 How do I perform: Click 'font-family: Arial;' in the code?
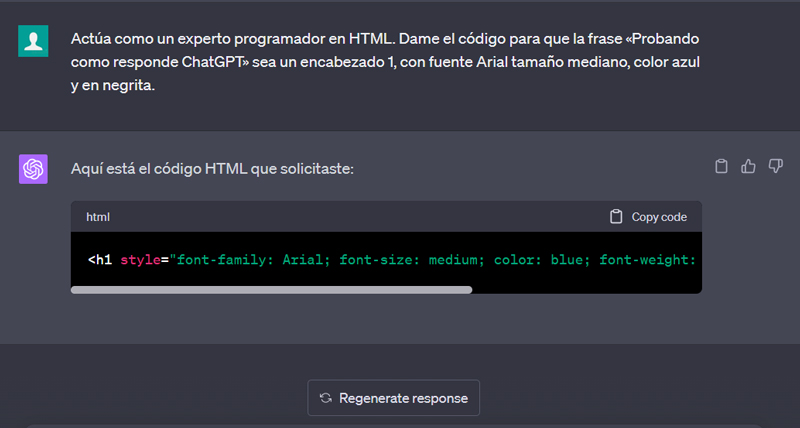tap(254, 260)
